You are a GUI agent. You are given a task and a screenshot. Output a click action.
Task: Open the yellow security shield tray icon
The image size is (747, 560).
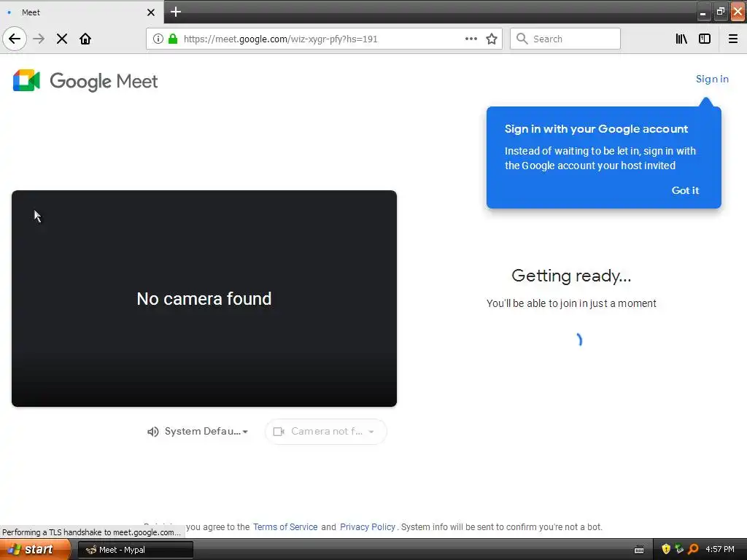[666, 550]
